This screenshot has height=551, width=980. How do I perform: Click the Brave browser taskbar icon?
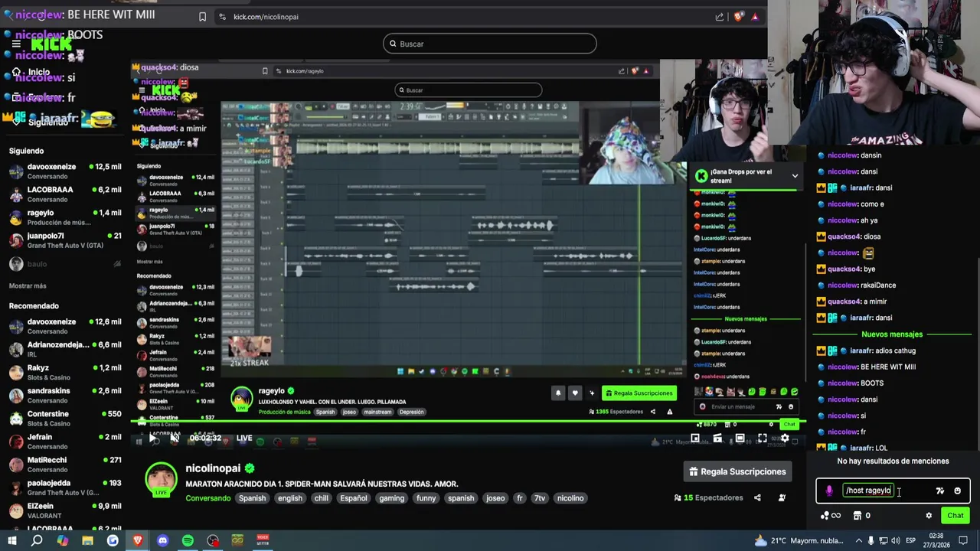click(x=138, y=541)
